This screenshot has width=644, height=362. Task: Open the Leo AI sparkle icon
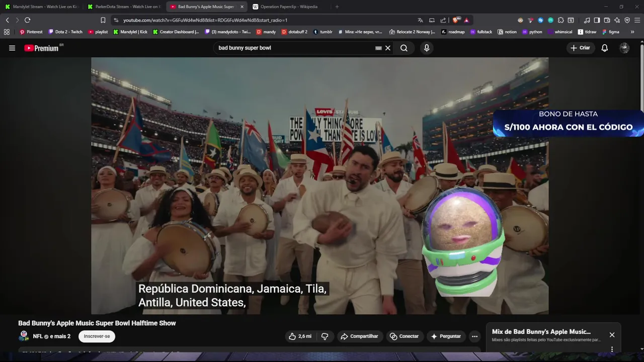tap(617, 20)
